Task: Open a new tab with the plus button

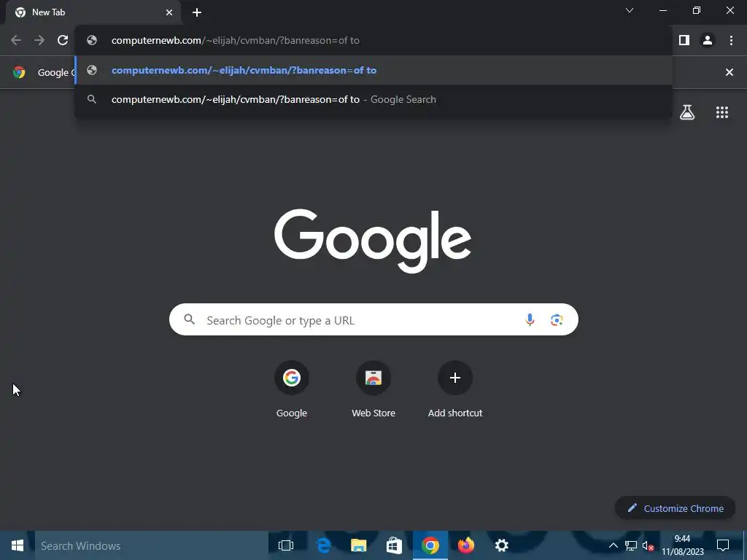Action: pos(197,13)
